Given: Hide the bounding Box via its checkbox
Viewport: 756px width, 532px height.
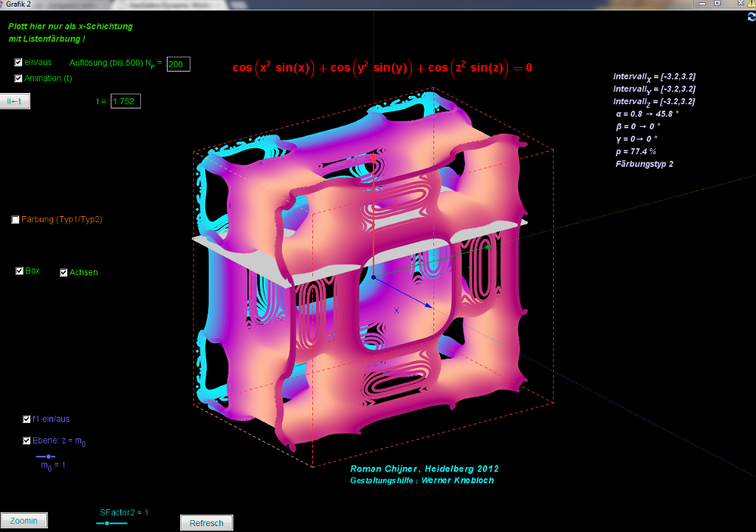Looking at the screenshot, I should pyautogui.click(x=19, y=271).
